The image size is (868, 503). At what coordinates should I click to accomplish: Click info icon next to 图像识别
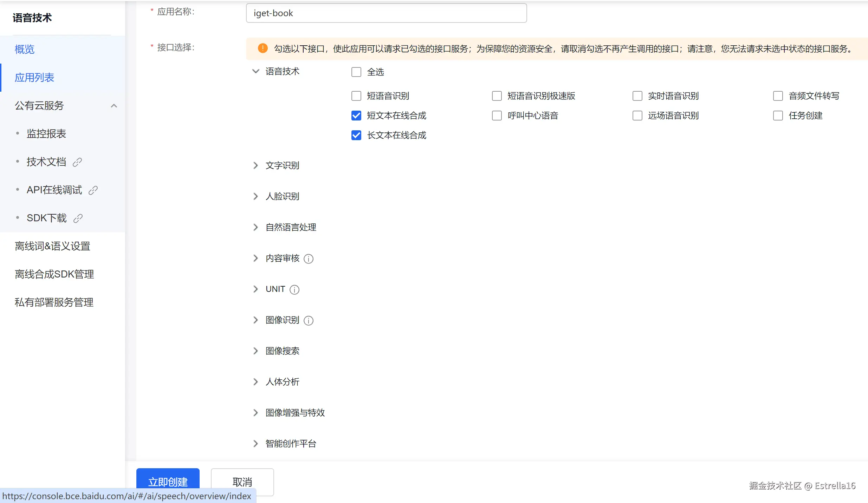[x=308, y=321]
